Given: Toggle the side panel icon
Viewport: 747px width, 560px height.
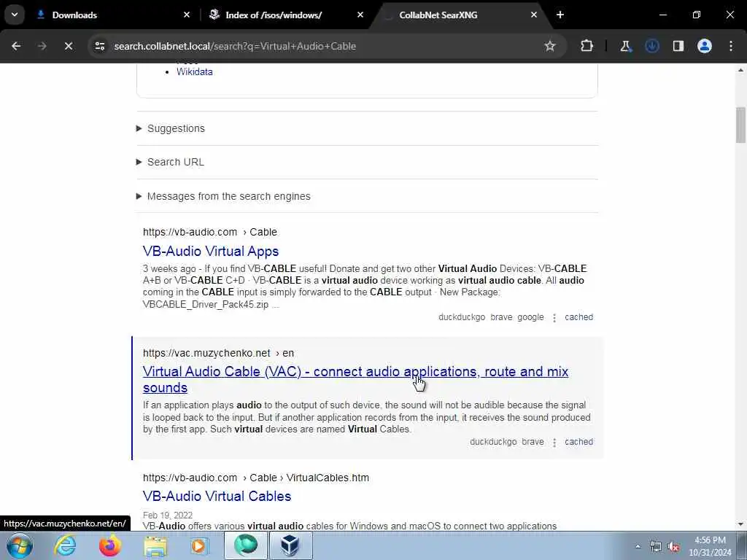Looking at the screenshot, I should [x=678, y=46].
